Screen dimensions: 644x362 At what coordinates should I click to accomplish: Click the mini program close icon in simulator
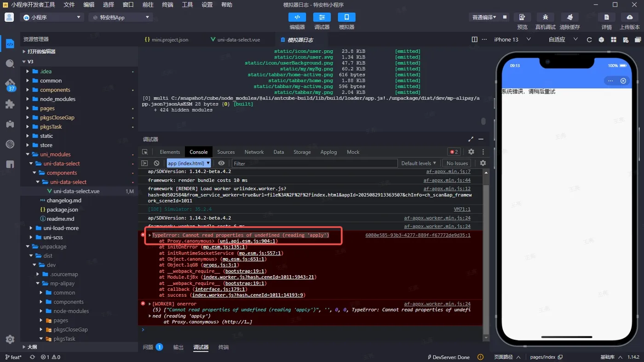point(623,81)
